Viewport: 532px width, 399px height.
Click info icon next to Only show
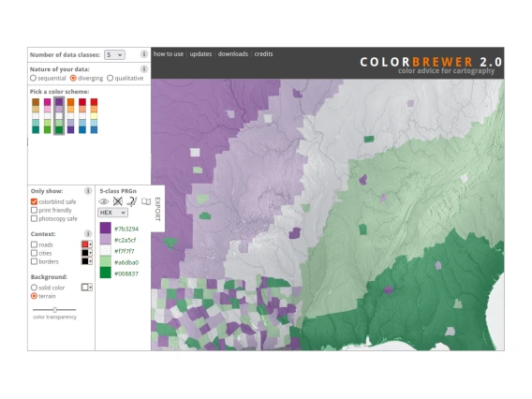click(88, 191)
